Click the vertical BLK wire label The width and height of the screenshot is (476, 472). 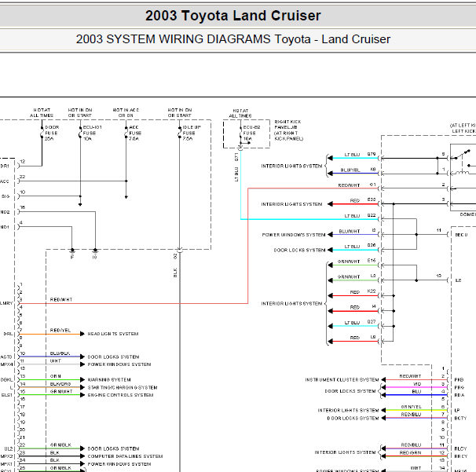click(x=175, y=273)
